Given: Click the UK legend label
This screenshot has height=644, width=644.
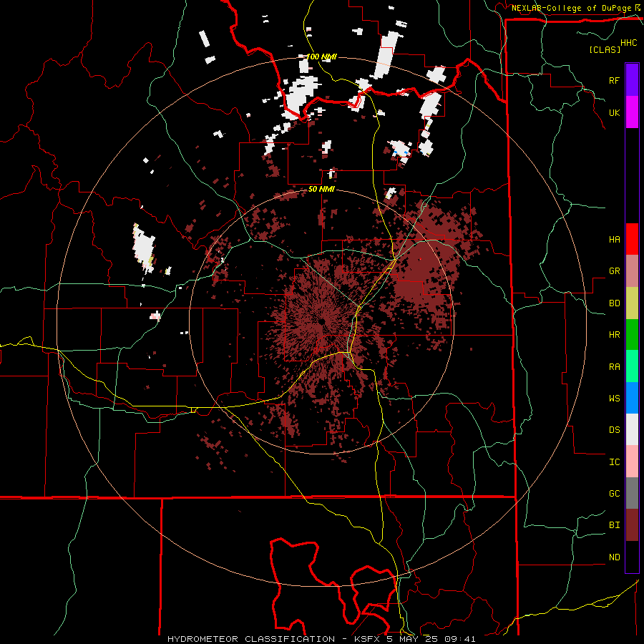Looking at the screenshot, I should click(x=614, y=112).
